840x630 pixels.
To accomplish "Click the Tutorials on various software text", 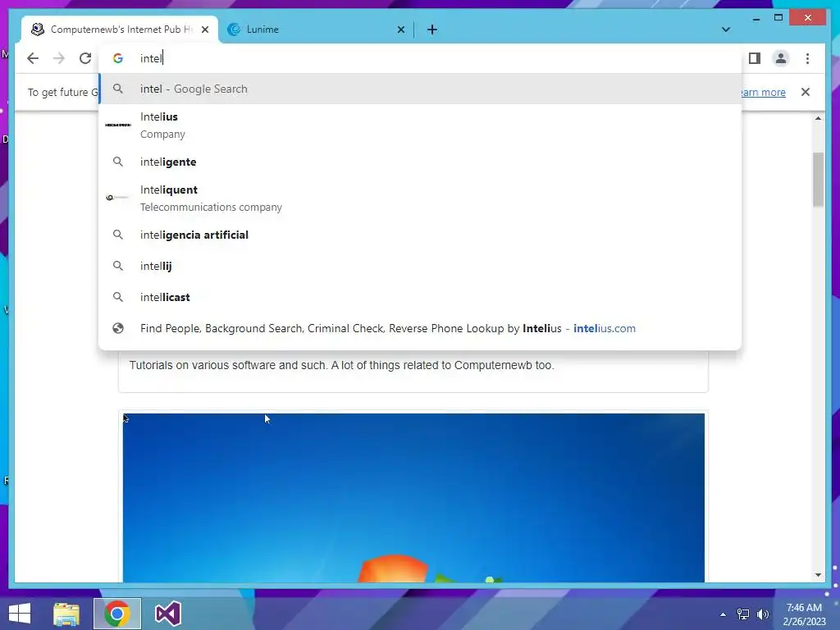I will click(x=342, y=365).
